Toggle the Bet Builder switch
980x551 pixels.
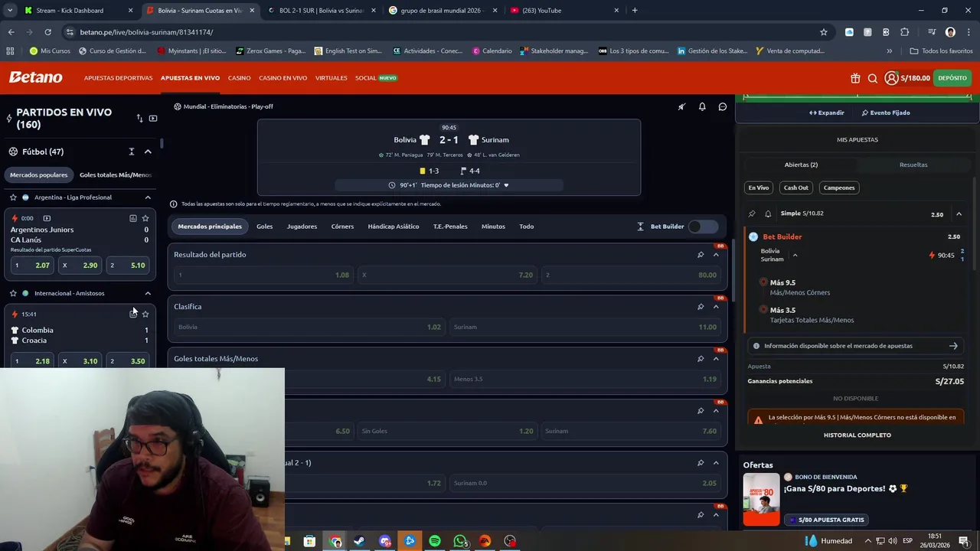pyautogui.click(x=703, y=227)
